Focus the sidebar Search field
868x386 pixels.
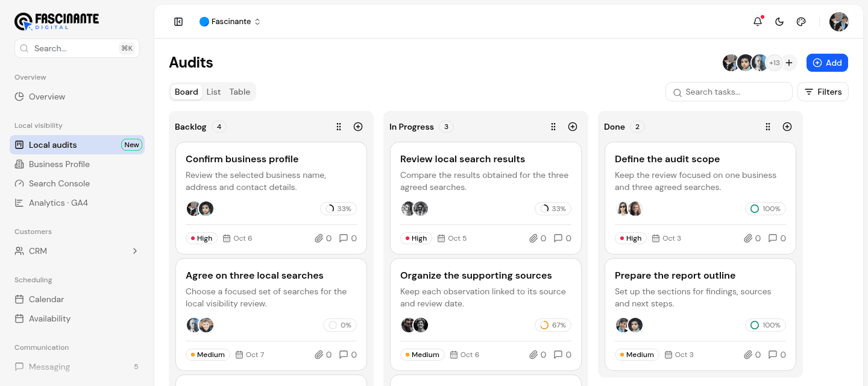77,48
